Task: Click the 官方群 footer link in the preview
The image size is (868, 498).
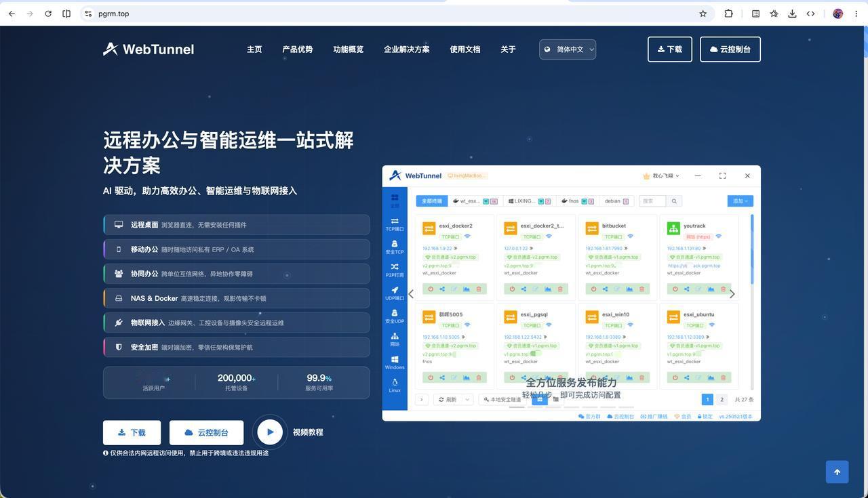Action: [589, 417]
